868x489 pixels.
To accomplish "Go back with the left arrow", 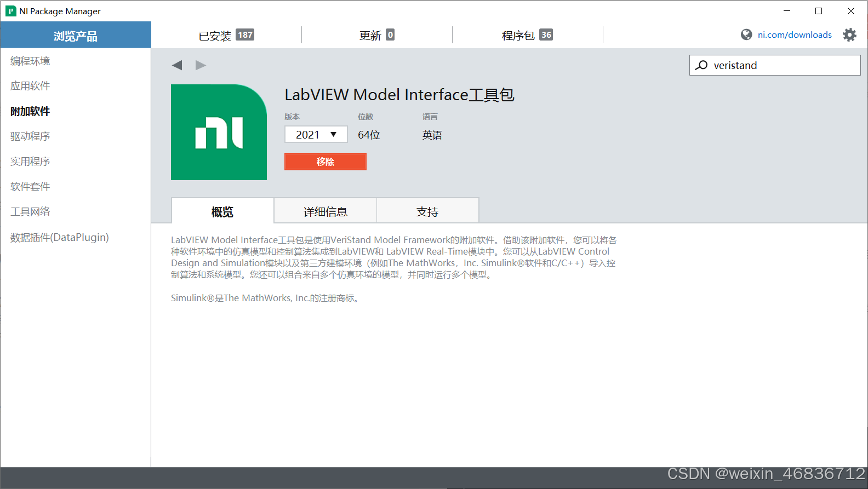I will (177, 65).
